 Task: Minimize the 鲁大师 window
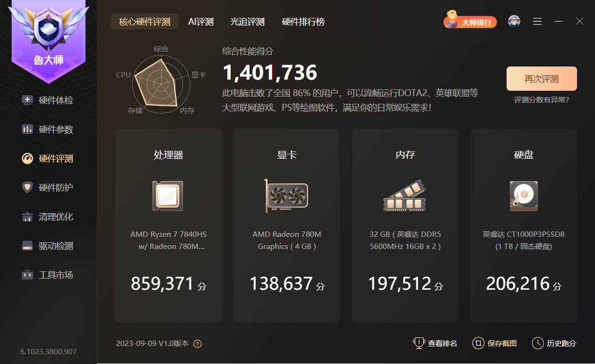pyautogui.click(x=559, y=21)
